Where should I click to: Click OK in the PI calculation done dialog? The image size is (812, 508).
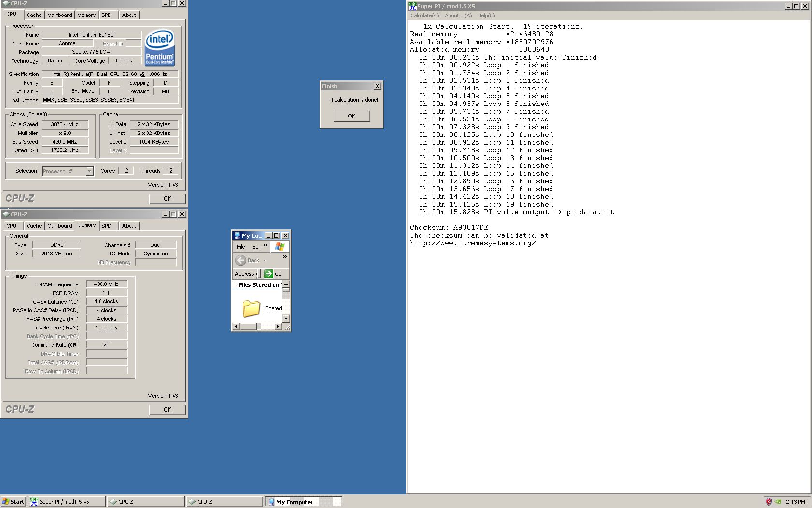click(x=351, y=116)
